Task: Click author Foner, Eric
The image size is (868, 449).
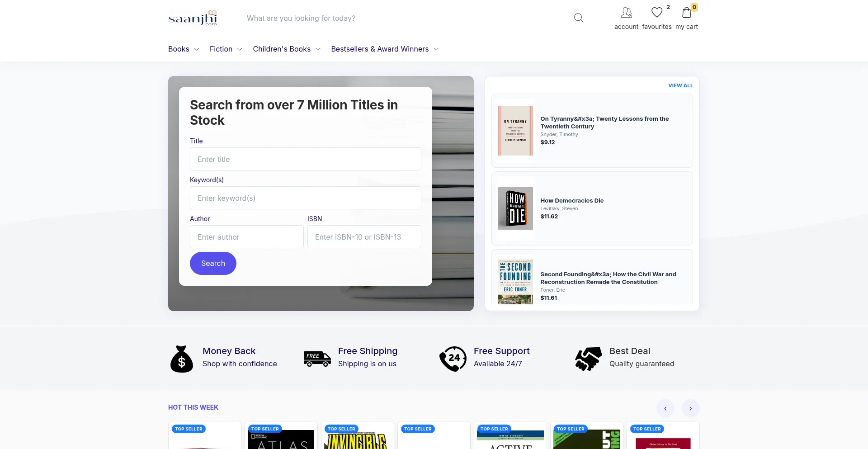Action: pos(553,290)
